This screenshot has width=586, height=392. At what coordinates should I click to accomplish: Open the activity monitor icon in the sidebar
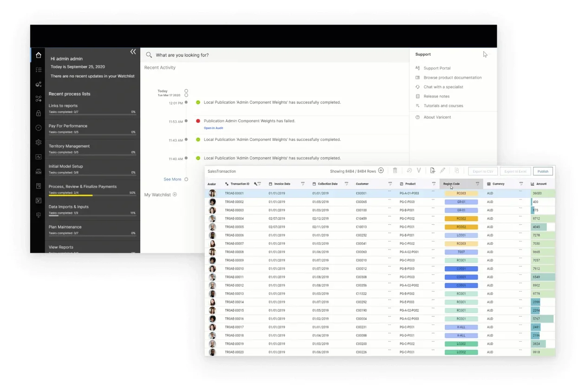tap(38, 157)
